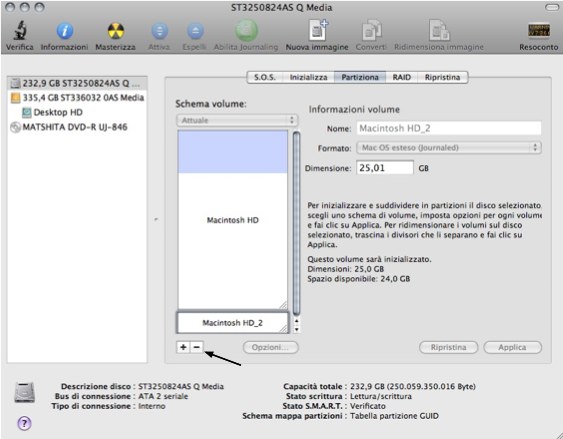Image resolution: width=563 pixels, height=439 pixels.
Task: Click the Applica button
Action: 512,347
